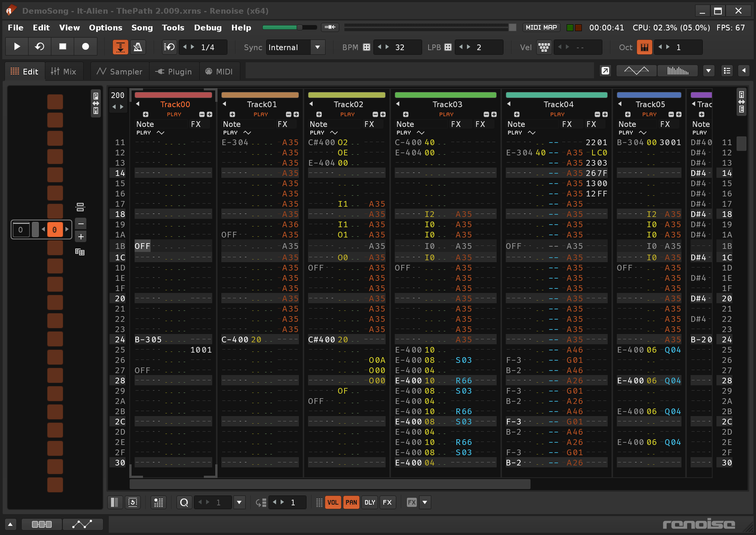This screenshot has width=756, height=535.
Task: Click the MIDI MAP button
Action: (541, 27)
